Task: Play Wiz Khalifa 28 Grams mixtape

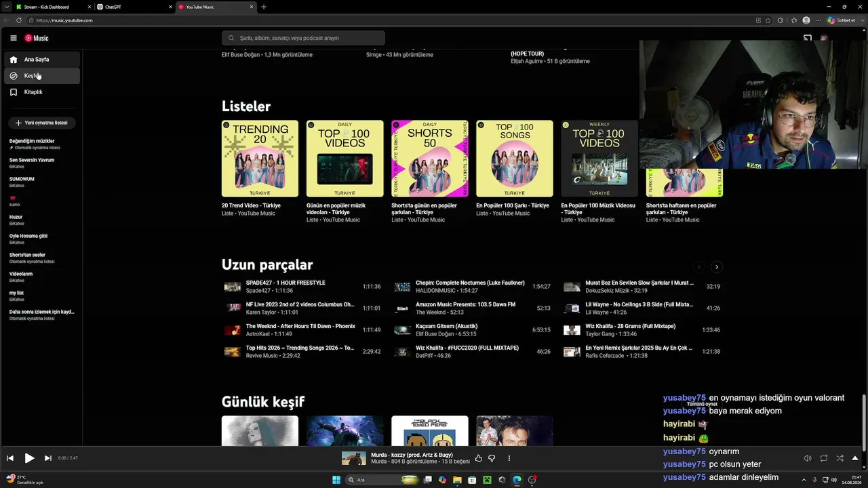Action: [x=642, y=330]
